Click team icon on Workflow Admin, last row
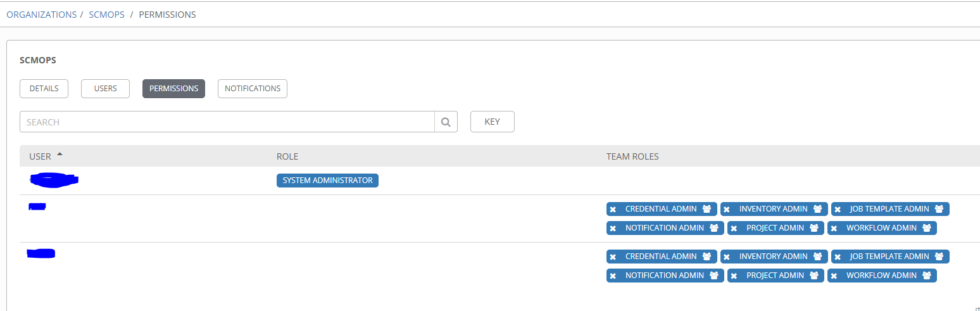The image size is (980, 311). click(x=926, y=276)
